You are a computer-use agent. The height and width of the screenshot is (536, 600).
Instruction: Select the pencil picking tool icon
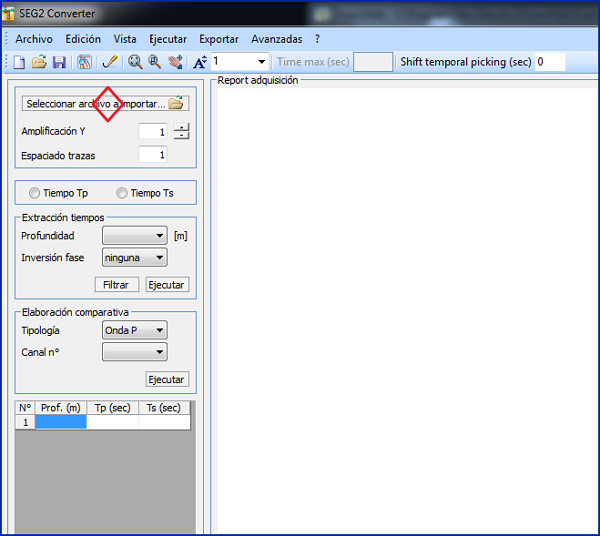point(110,62)
